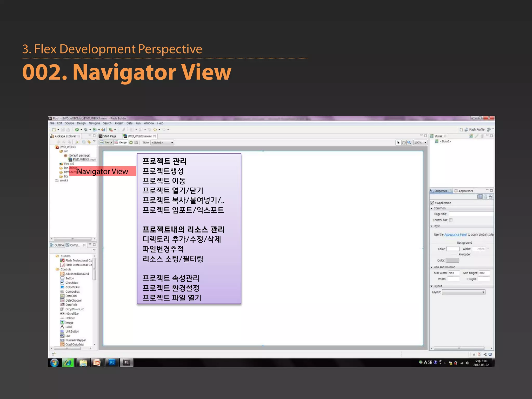Collapse the Common section
Viewport: 532px width, 399px height.
point(431,208)
